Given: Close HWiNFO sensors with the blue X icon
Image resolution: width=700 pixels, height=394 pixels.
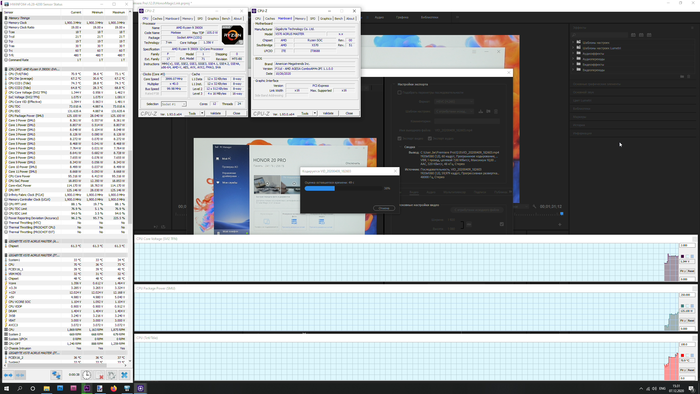Looking at the screenshot, I should pos(125,375).
